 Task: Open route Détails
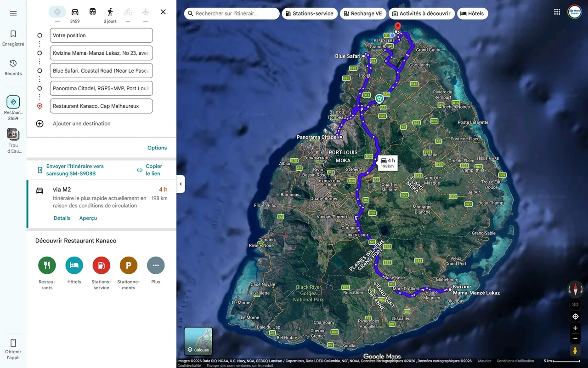62,218
